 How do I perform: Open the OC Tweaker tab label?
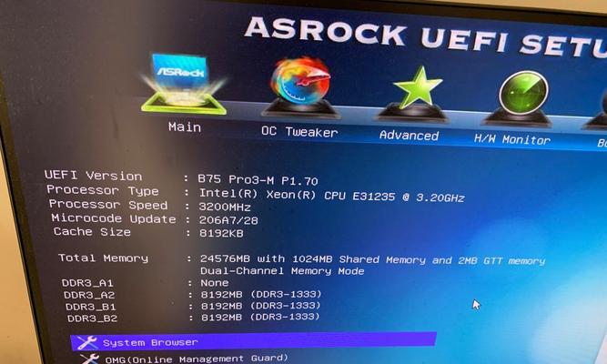pyautogui.click(x=299, y=132)
